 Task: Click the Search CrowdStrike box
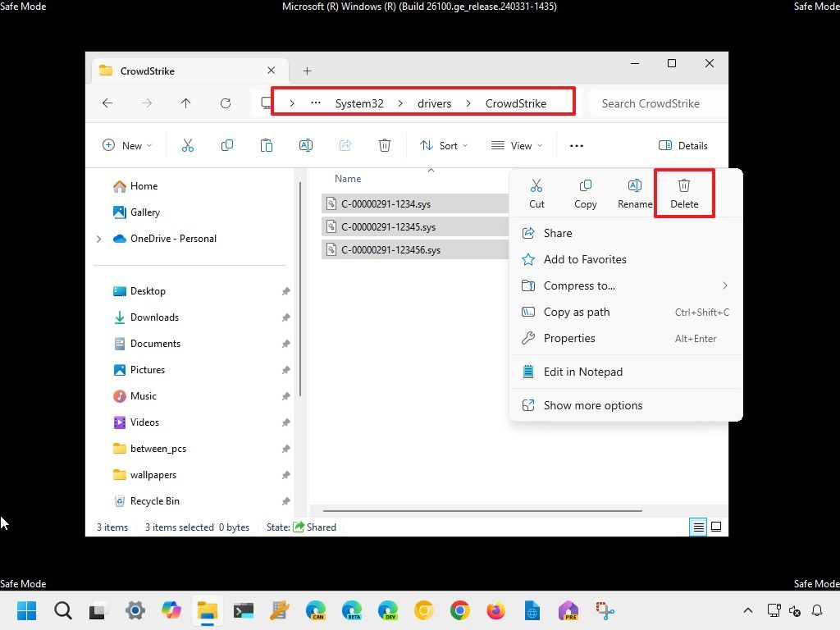pos(651,103)
